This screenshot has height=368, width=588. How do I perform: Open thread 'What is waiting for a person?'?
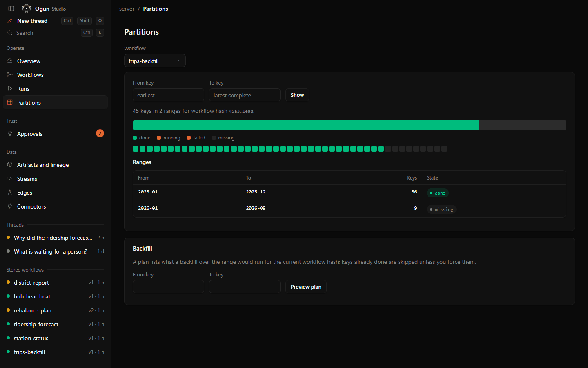click(x=55, y=251)
